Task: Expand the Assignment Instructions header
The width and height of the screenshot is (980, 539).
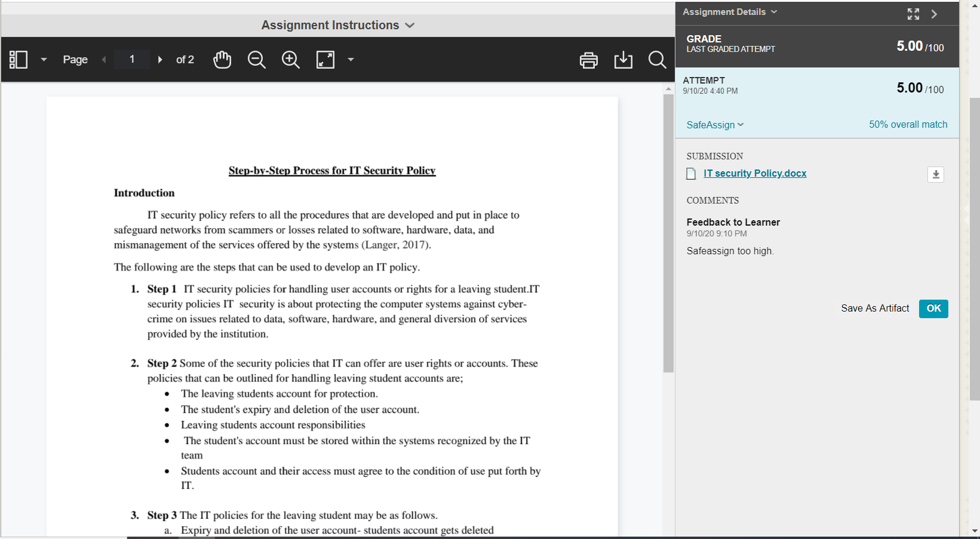Action: (x=338, y=25)
